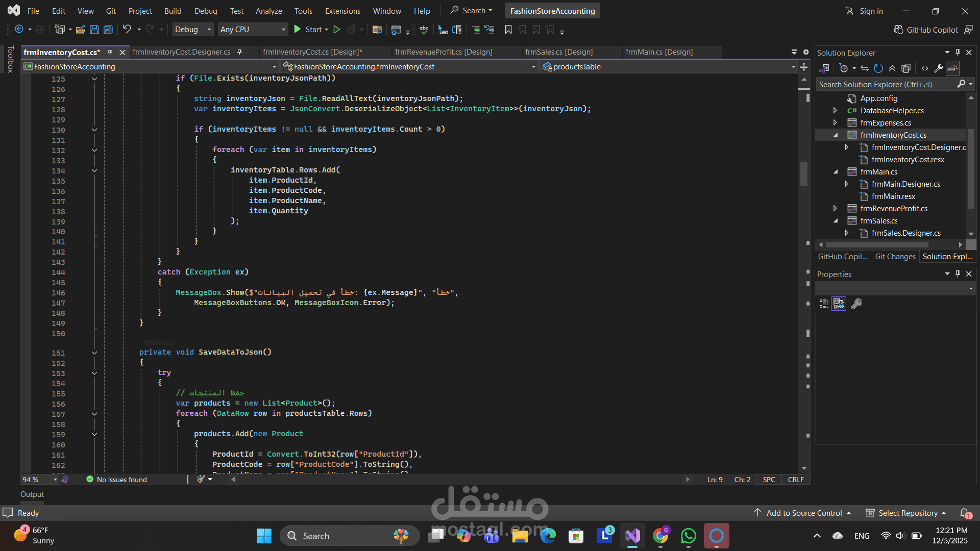
Task: Click the Start Without Debugging icon
Action: (x=337, y=30)
